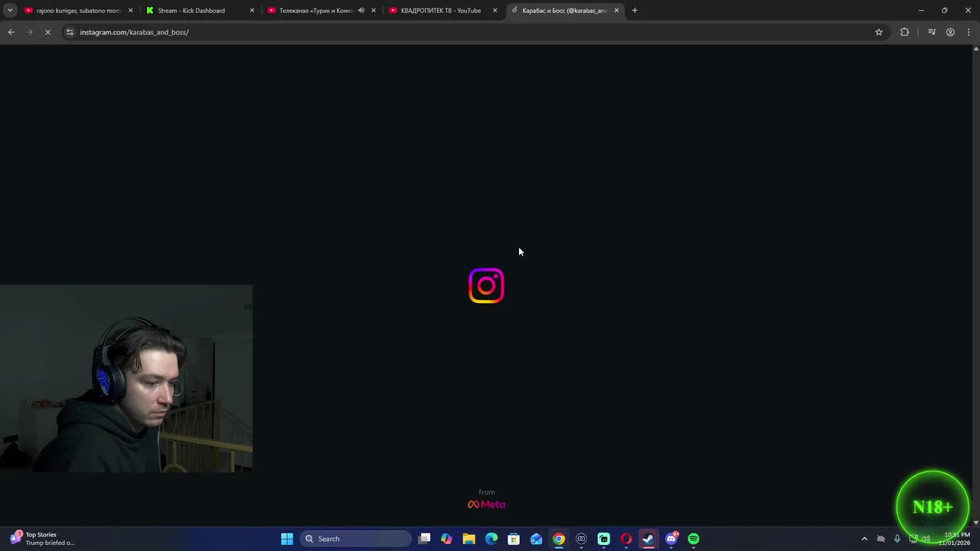980x551 pixels.
Task: Open Spotify from the taskbar
Action: point(694,539)
